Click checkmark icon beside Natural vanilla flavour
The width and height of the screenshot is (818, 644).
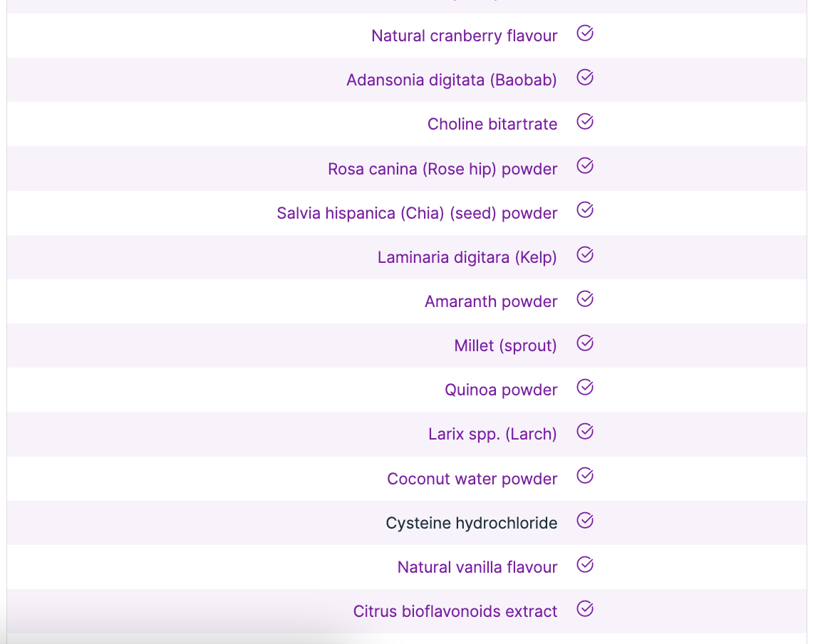[x=585, y=565]
